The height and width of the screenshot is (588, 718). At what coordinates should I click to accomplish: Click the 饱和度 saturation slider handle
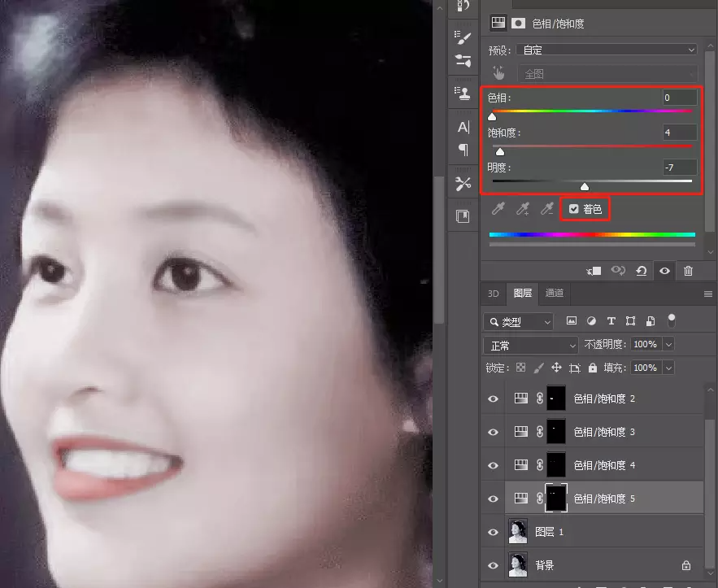tap(501, 151)
